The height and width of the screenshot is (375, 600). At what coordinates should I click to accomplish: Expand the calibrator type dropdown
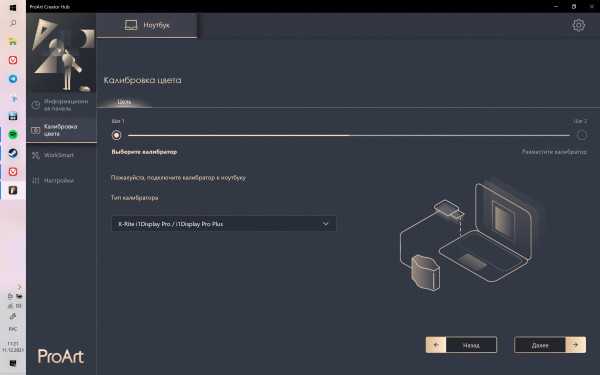pos(224,224)
